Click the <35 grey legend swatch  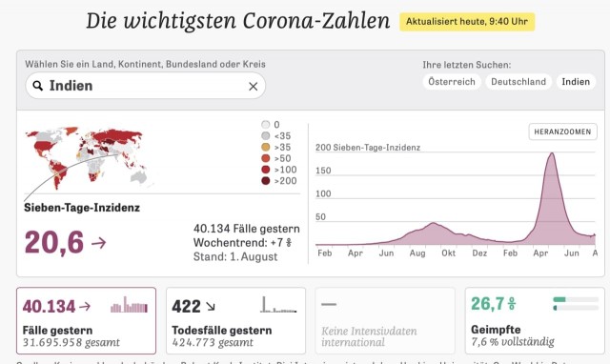pos(266,135)
